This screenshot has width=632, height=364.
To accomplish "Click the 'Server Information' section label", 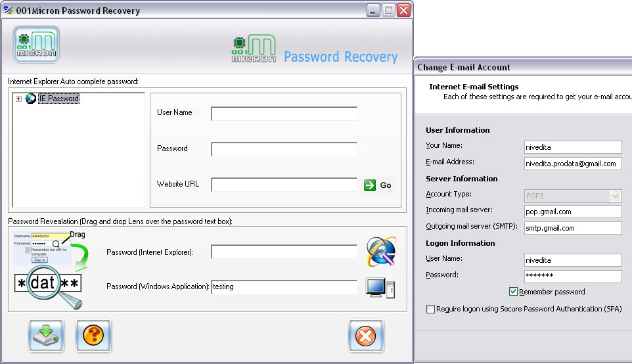I will click(x=461, y=179).
